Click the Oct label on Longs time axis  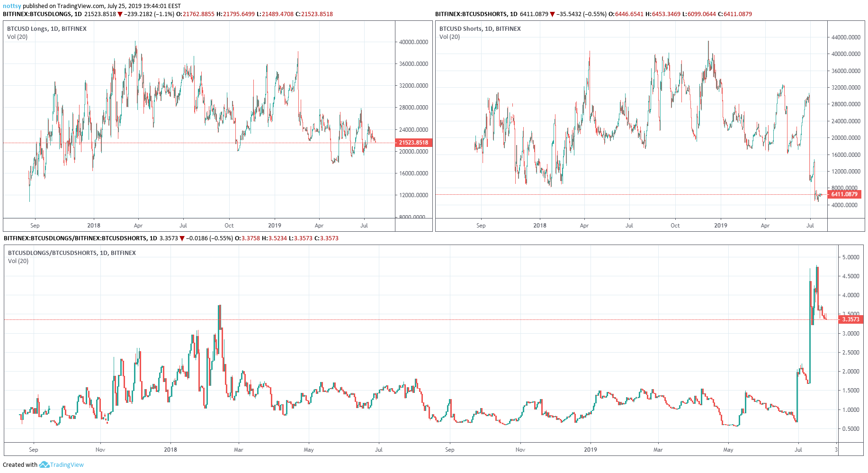click(229, 226)
